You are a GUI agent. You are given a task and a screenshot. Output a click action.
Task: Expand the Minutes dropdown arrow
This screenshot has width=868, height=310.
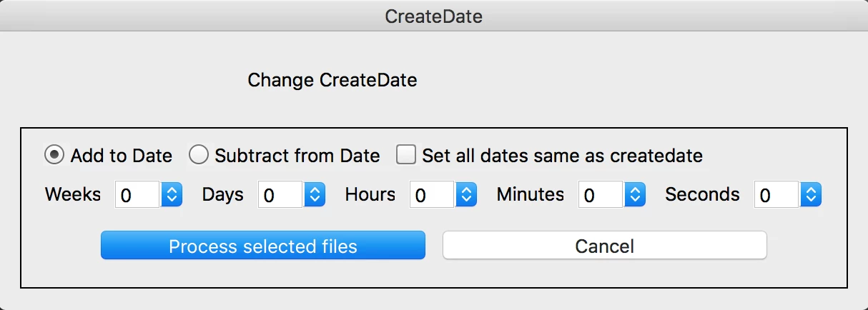[x=635, y=195]
